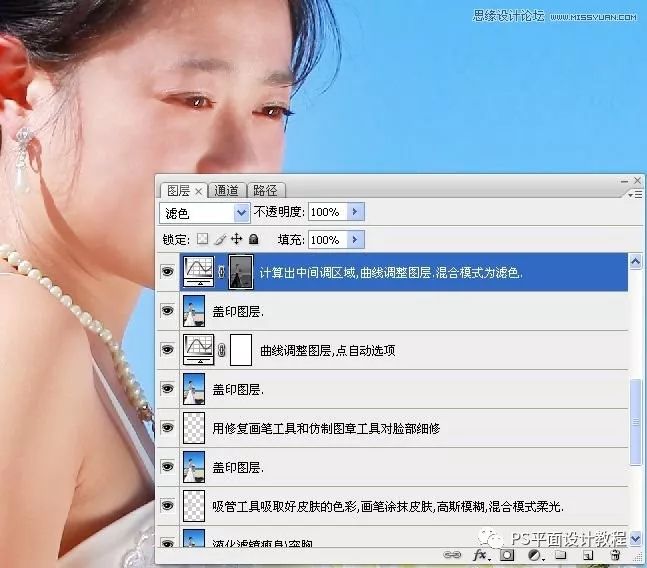This screenshot has height=568, width=647.
Task: Toggle eye of 吸管工具吸取好皮肤的色彩 layer
Action: (168, 506)
